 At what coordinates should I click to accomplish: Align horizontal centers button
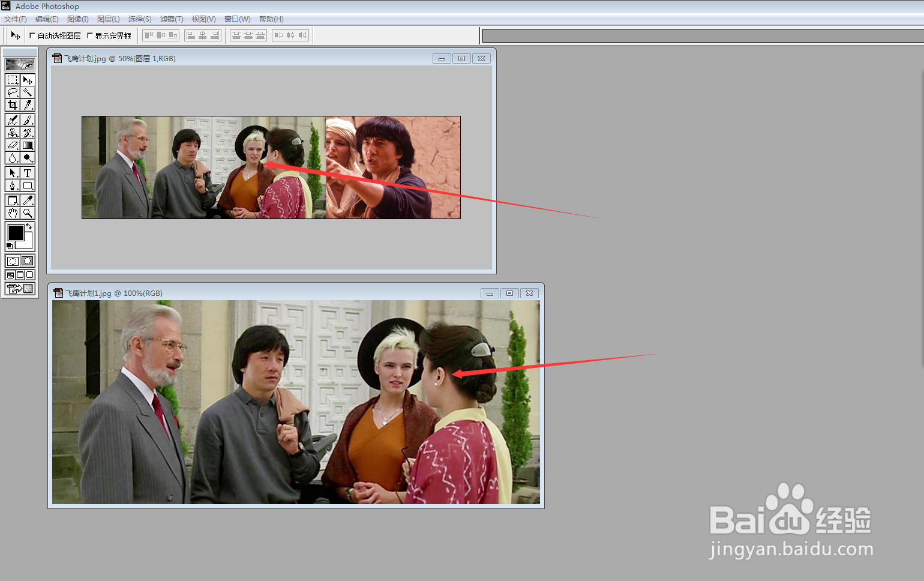[203, 35]
